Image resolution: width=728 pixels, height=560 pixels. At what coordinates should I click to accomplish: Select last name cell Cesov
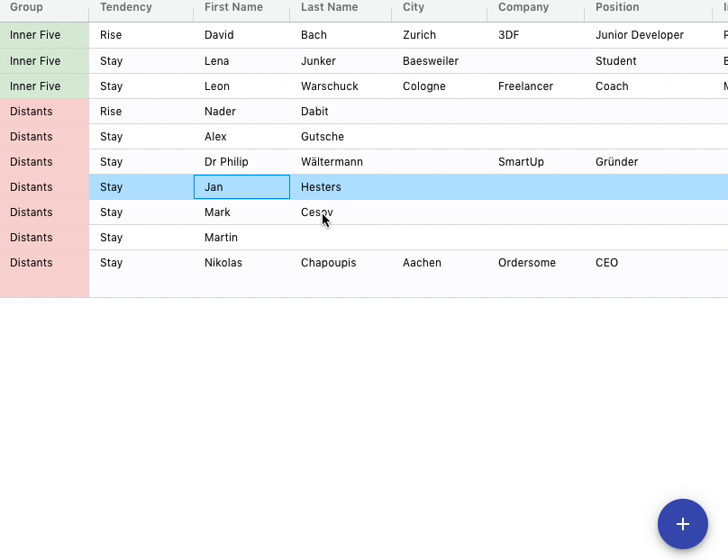341,212
